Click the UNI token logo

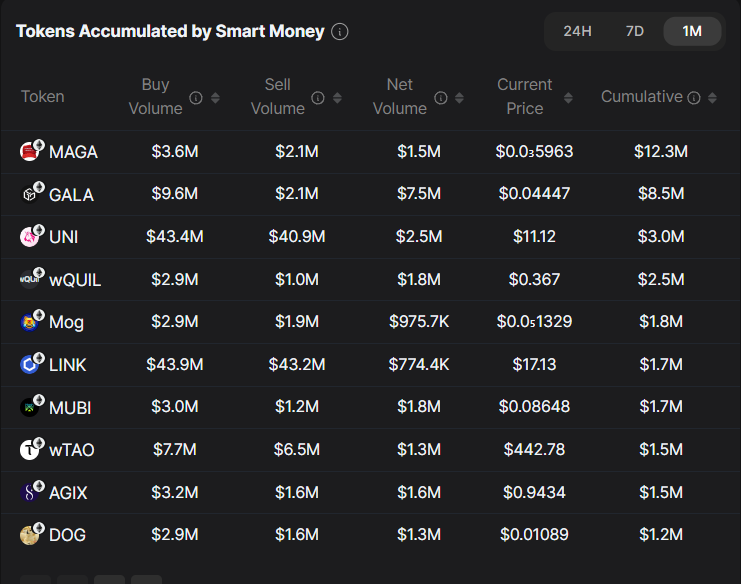pos(30,237)
